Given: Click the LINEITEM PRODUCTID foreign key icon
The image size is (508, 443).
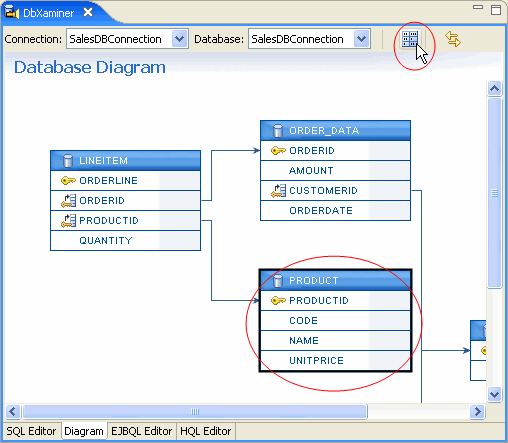Looking at the screenshot, I should pyautogui.click(x=69, y=221).
